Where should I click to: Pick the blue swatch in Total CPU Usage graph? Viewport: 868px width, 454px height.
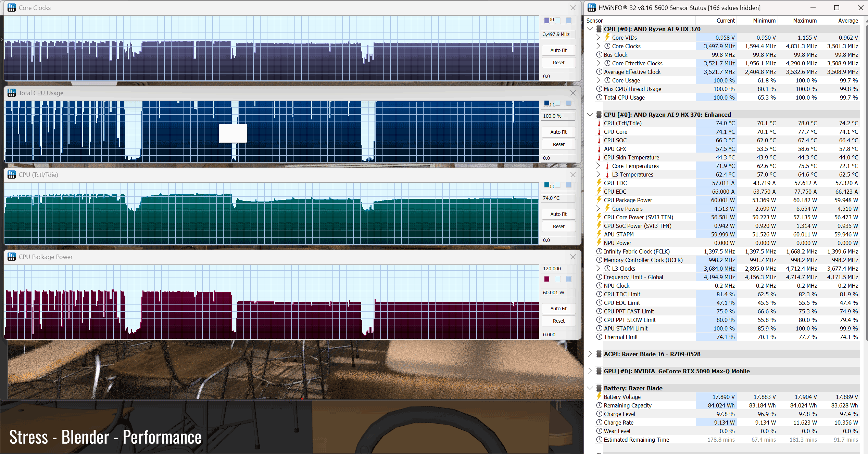pos(547,103)
